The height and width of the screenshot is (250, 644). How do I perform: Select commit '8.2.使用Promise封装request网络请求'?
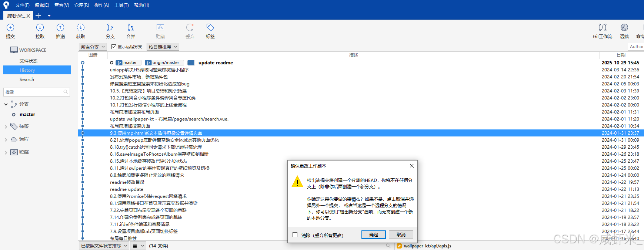point(183,196)
